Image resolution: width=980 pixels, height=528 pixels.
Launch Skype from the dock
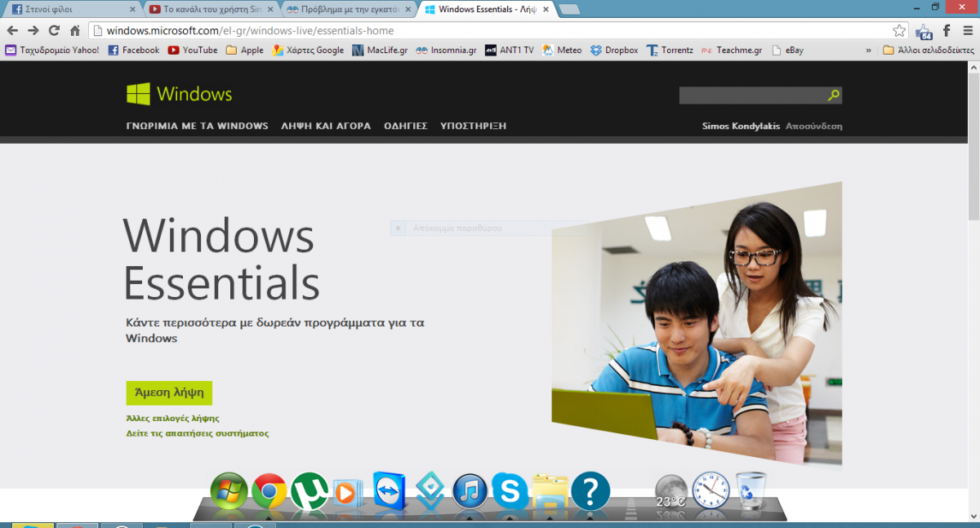click(x=510, y=491)
